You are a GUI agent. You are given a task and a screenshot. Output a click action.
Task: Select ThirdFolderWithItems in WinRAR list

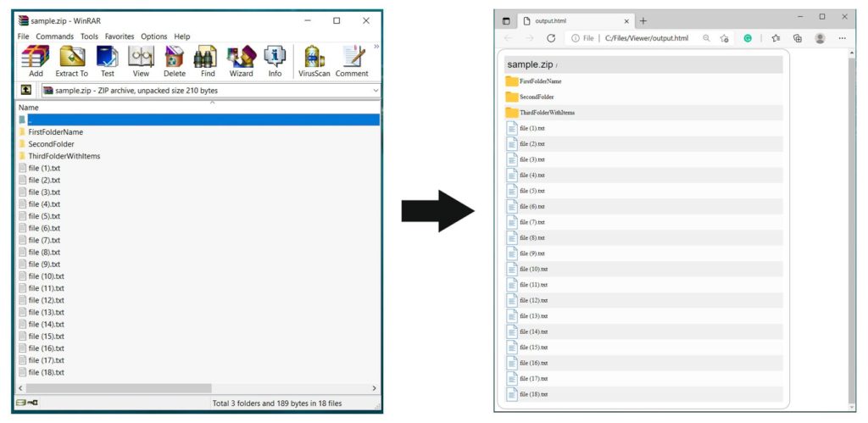64,156
